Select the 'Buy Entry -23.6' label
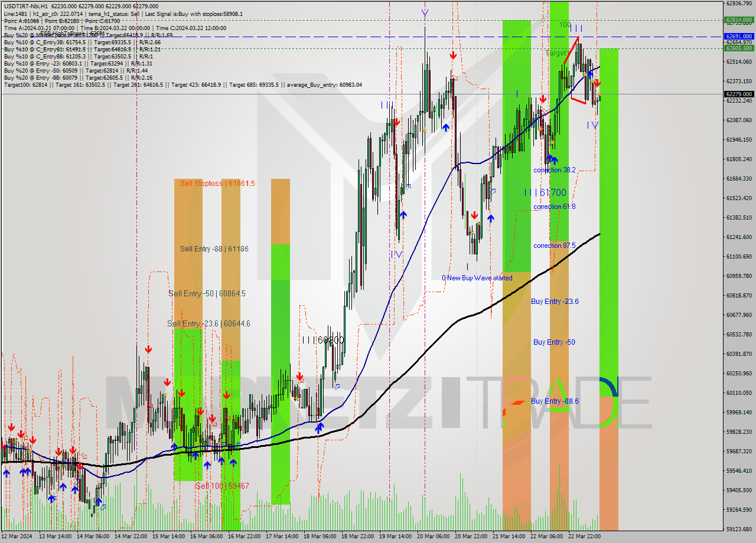Screen dimensions: 756x543 [x=555, y=301]
